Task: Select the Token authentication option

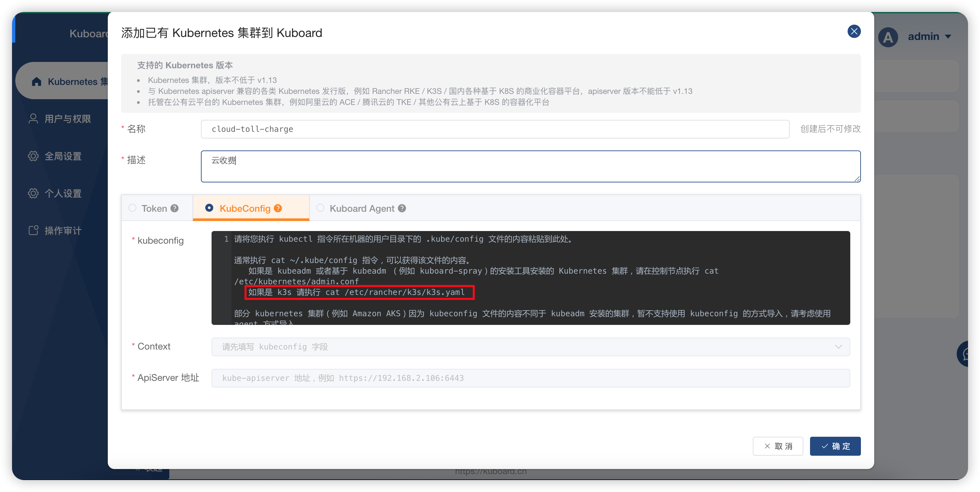Action: pyautogui.click(x=132, y=208)
